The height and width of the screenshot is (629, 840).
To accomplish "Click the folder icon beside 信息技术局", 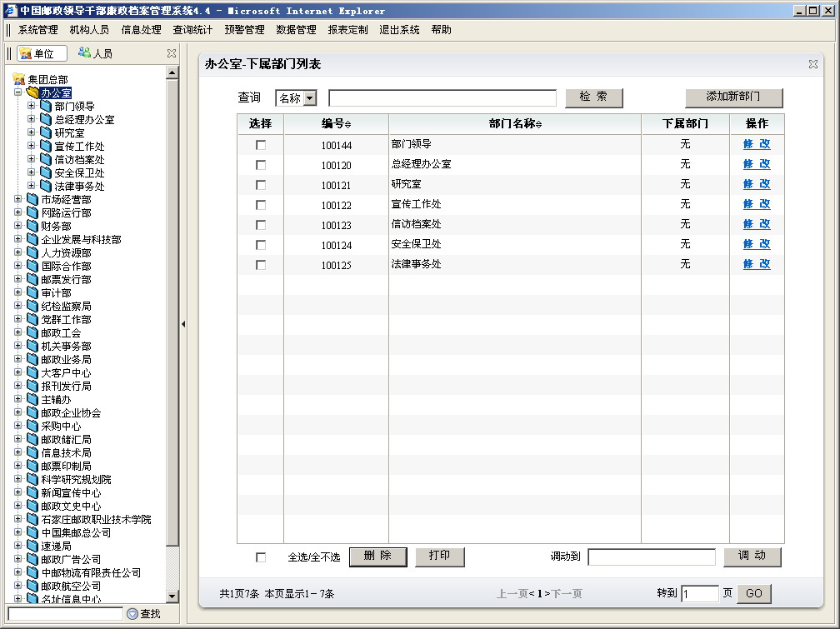I will (x=32, y=452).
